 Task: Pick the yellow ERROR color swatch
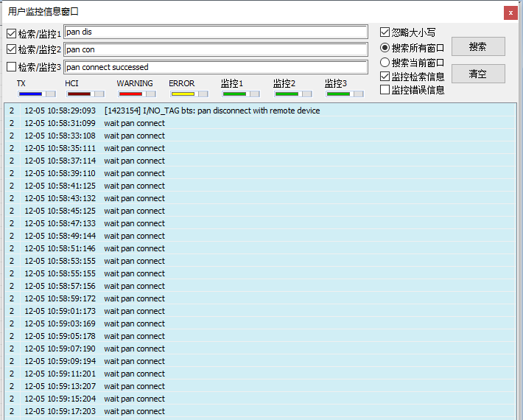(182, 94)
